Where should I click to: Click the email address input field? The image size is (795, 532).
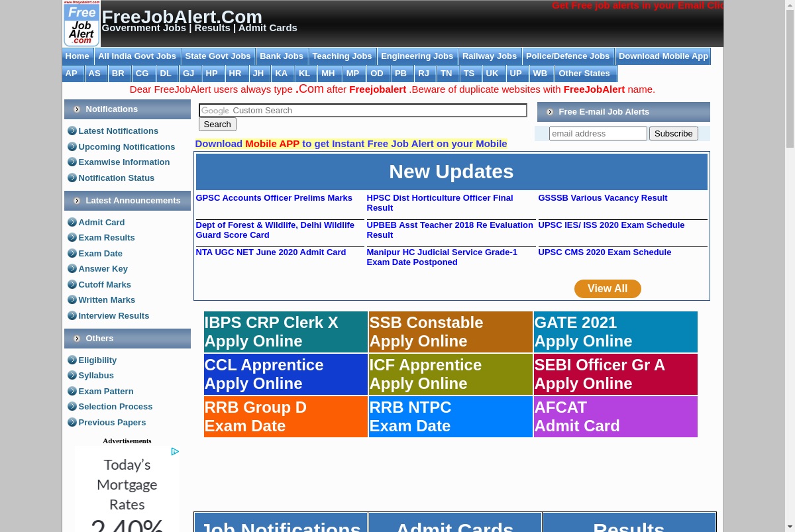598,134
